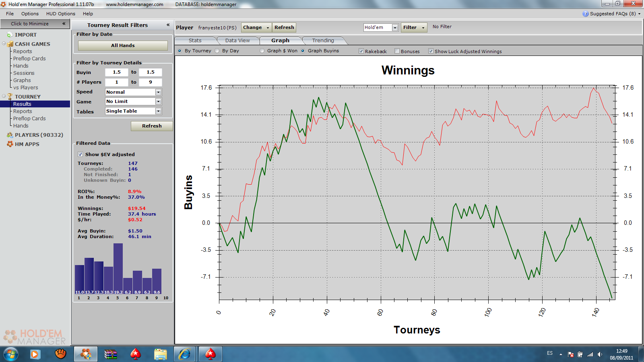Open the second PokerStars taskbar window
644x362 pixels.
210,354
